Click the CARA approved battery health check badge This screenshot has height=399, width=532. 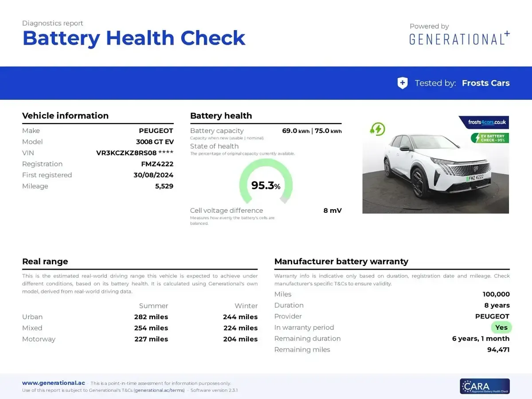point(485,386)
